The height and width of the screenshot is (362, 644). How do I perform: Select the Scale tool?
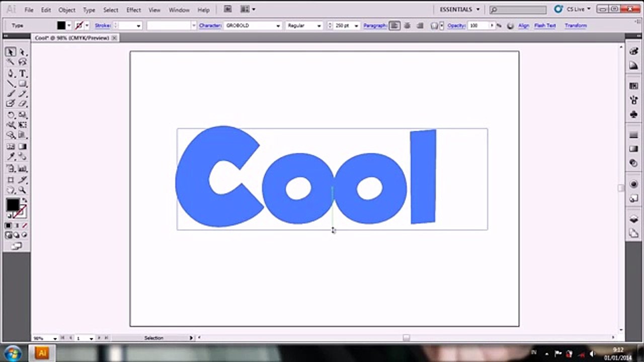[x=22, y=115]
